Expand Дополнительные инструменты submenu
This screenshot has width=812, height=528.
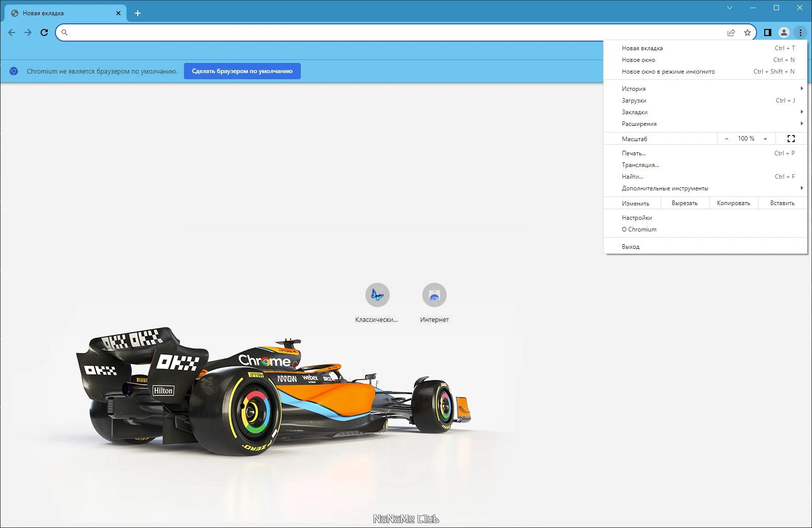pyautogui.click(x=705, y=188)
